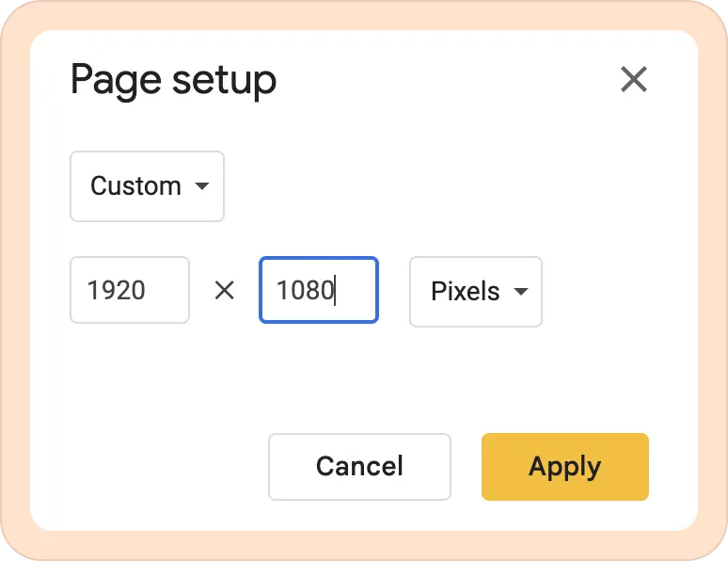Open the Pixels unit dropdown
Image resolution: width=728 pixels, height=561 pixels.
coord(476,292)
